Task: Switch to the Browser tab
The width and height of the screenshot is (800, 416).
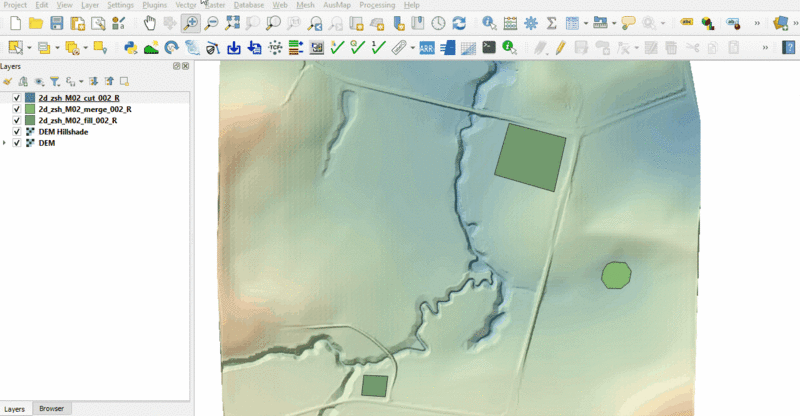Action: point(51,409)
